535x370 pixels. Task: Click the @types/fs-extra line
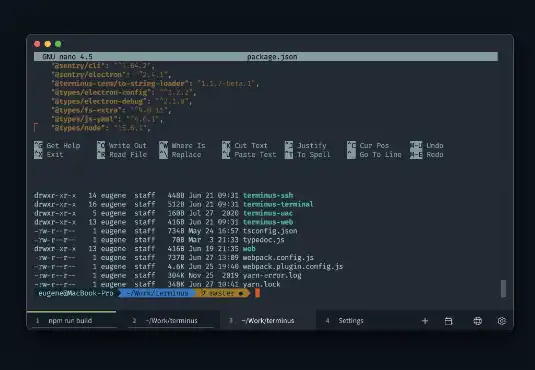pyautogui.click(x=111, y=110)
